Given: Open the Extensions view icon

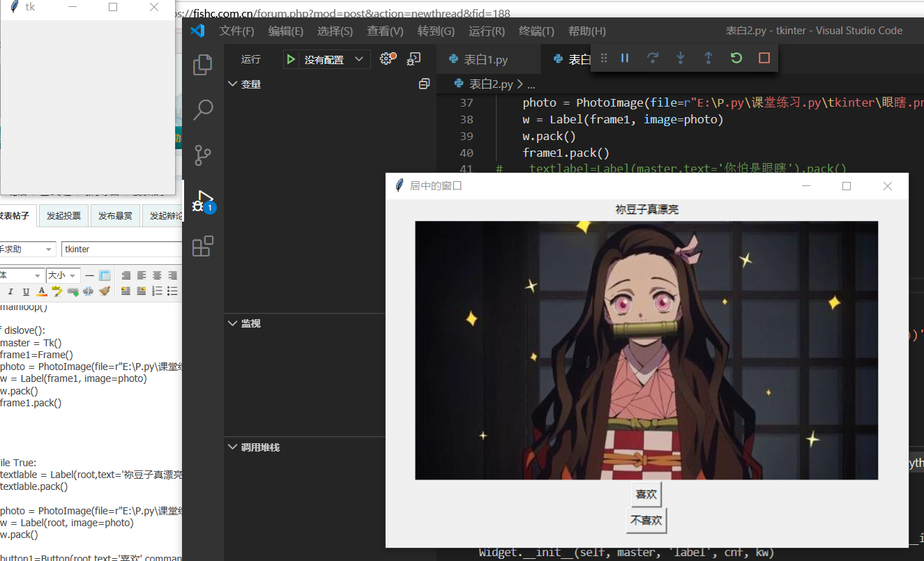Looking at the screenshot, I should 203,246.
